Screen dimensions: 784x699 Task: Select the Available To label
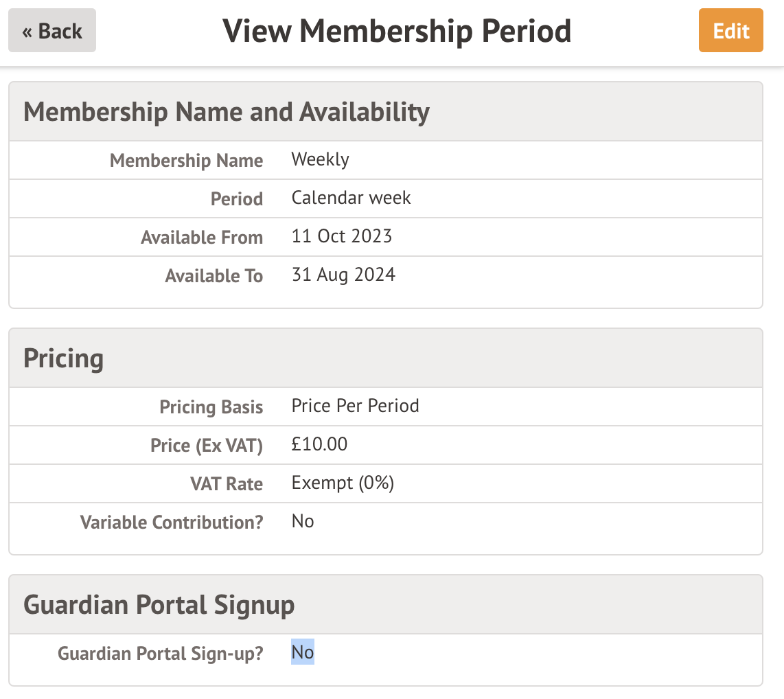[214, 276]
